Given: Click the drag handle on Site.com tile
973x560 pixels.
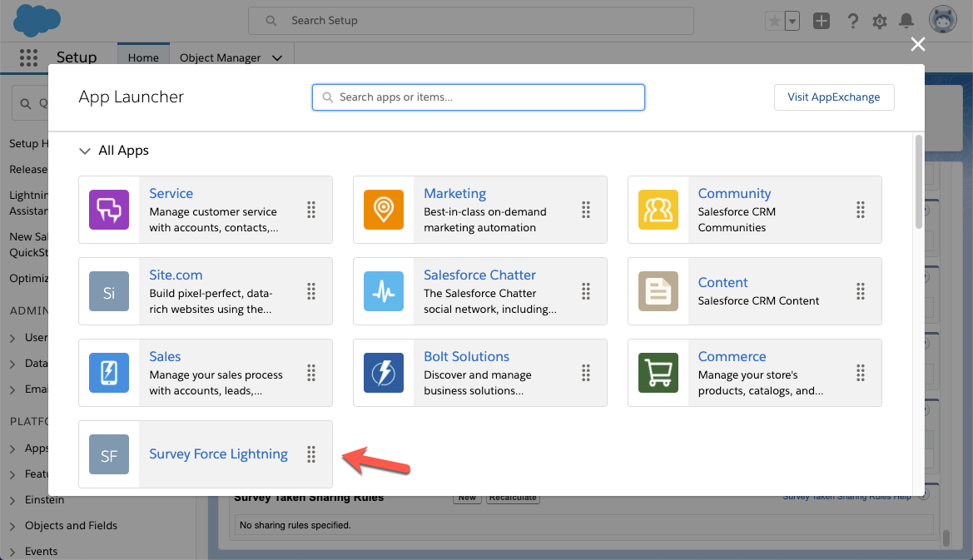Looking at the screenshot, I should pyautogui.click(x=311, y=291).
